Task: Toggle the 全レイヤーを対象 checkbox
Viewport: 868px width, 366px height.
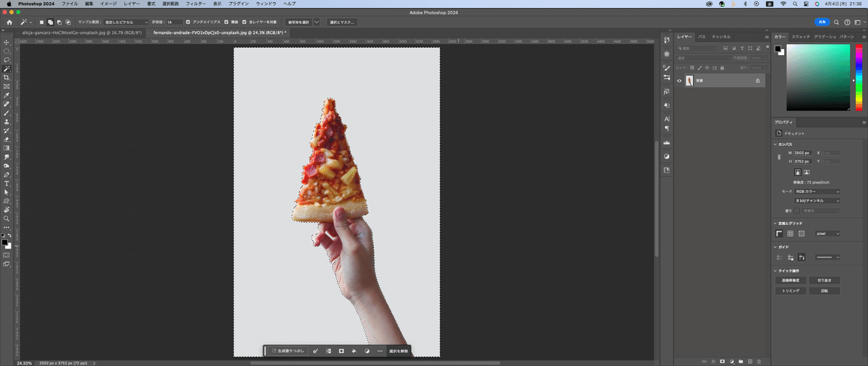Action: point(244,22)
